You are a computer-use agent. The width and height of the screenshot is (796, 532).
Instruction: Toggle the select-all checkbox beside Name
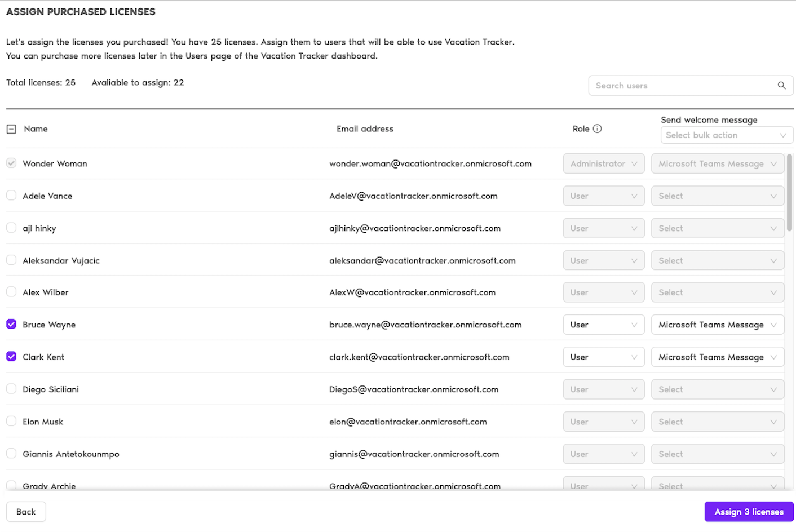[x=11, y=129]
